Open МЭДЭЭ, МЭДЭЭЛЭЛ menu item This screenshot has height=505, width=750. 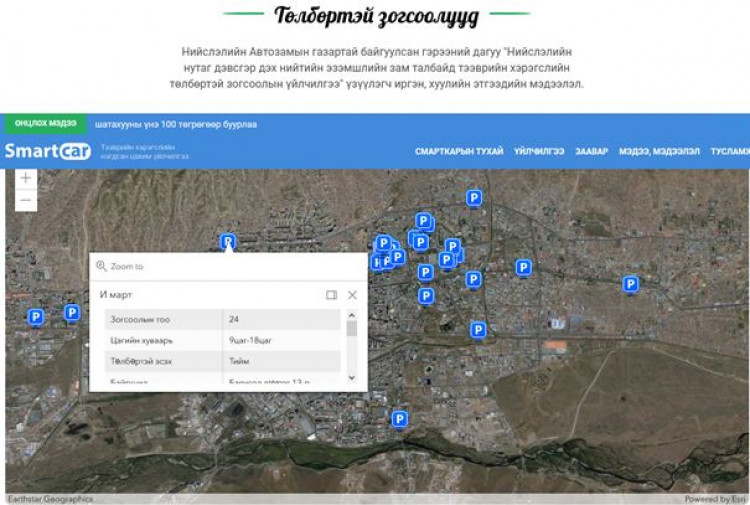click(x=658, y=151)
